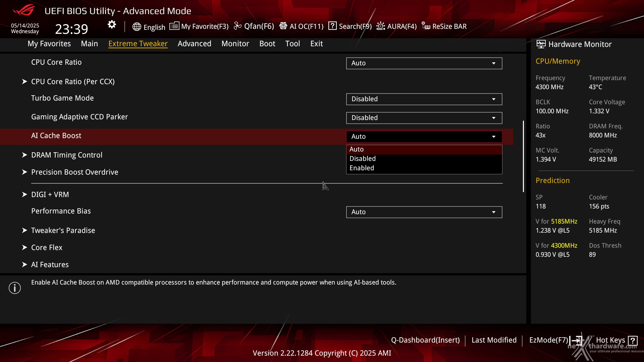The width and height of the screenshot is (644, 362).
Task: Open the Performance Bias dropdown
Action: 424,212
